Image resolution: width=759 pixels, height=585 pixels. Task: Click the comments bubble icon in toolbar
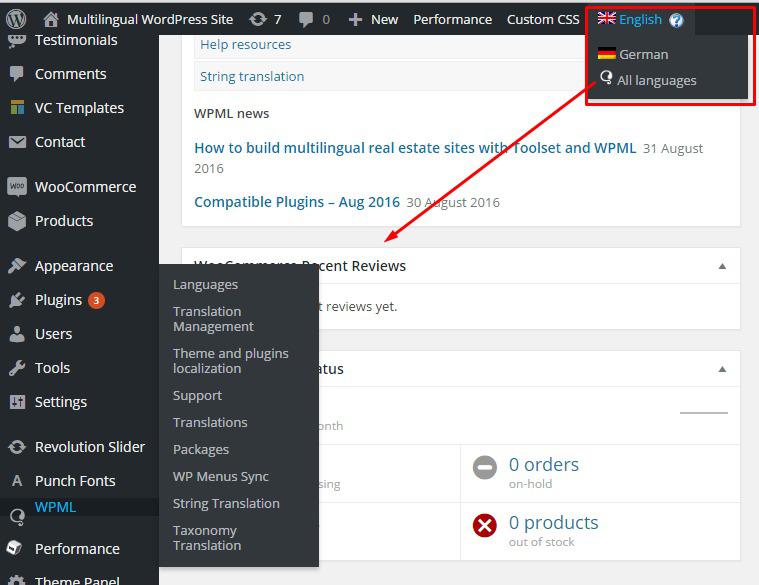tap(307, 19)
